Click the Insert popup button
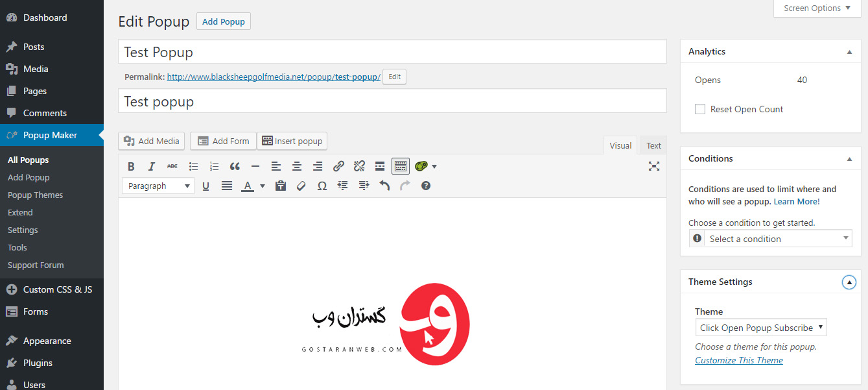The width and height of the screenshot is (868, 390). coord(292,141)
